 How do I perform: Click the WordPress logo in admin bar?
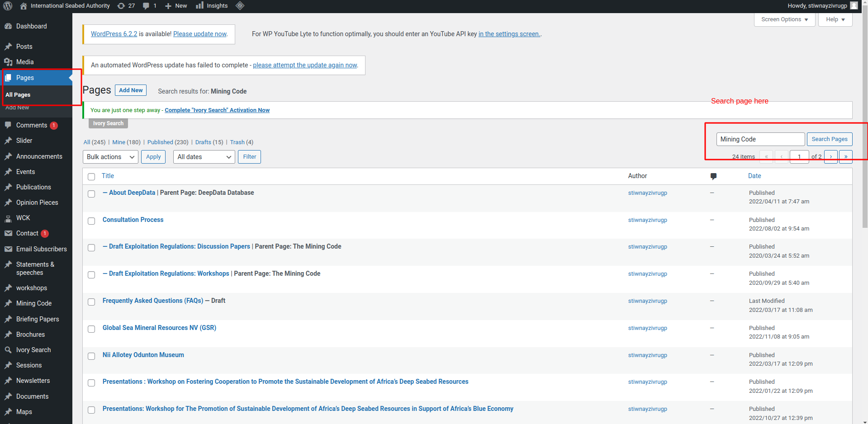click(x=8, y=6)
